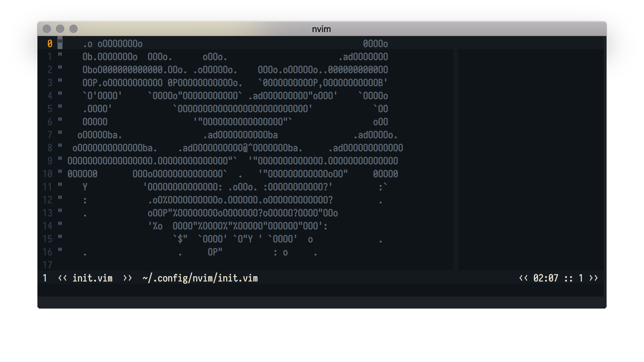Click the right chevrons after init.vim

(x=128, y=278)
